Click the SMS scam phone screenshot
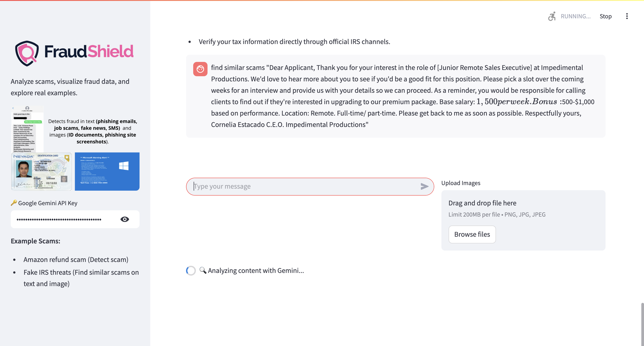The image size is (644, 346). coord(27,129)
